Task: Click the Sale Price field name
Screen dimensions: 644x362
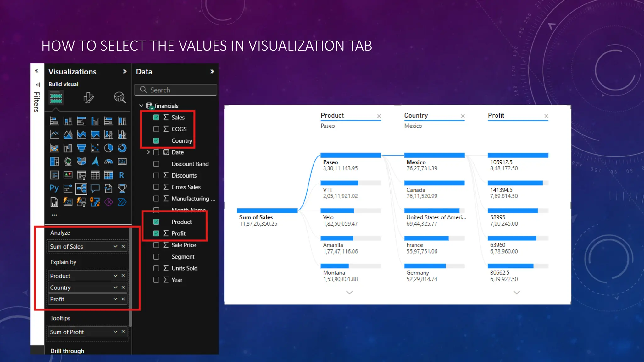Action: pos(184,245)
